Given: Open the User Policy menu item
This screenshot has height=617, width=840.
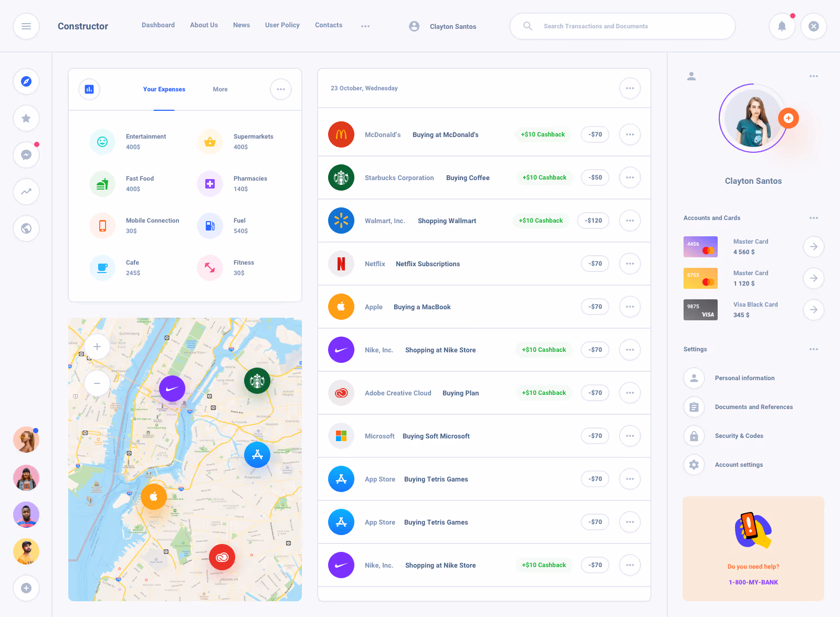Looking at the screenshot, I should [x=282, y=25].
